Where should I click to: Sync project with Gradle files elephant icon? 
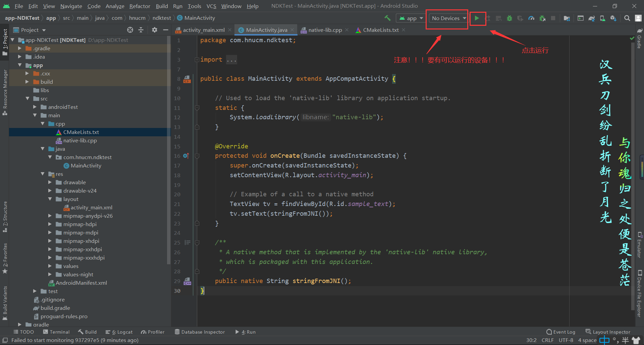pos(592,18)
